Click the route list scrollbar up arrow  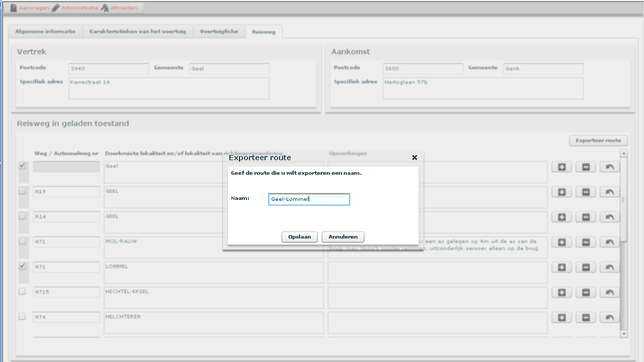624,153
